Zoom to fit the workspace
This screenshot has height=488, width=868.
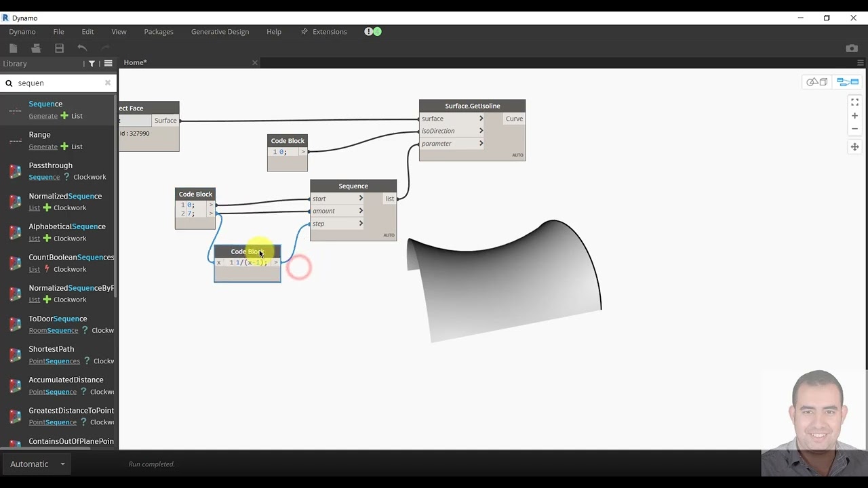click(854, 102)
